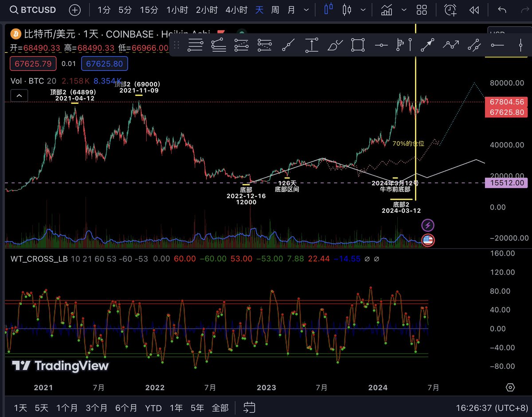Select the flag marker drawing tool
This screenshot has width=532, height=417.
point(403,44)
